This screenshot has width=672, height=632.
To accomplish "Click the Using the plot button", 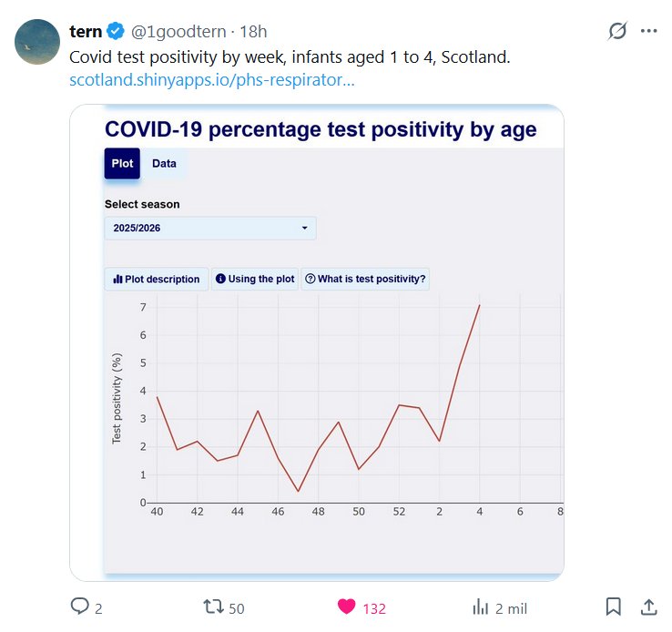I will [x=255, y=280].
